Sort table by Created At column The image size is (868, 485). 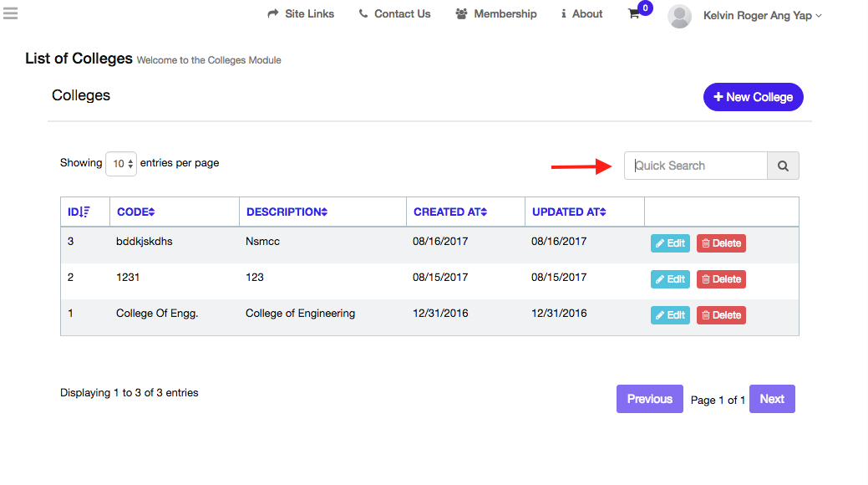(x=450, y=212)
